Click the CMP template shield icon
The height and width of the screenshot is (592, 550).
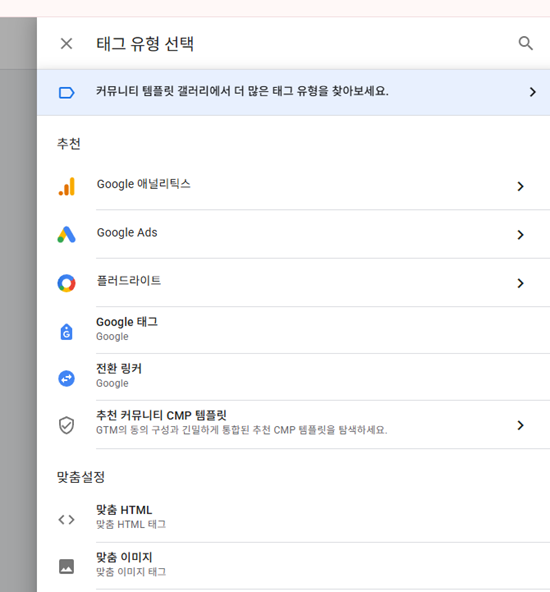66,425
